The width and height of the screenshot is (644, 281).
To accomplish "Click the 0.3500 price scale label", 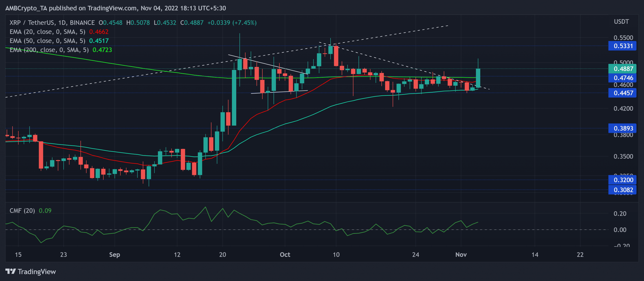I will [623, 156].
